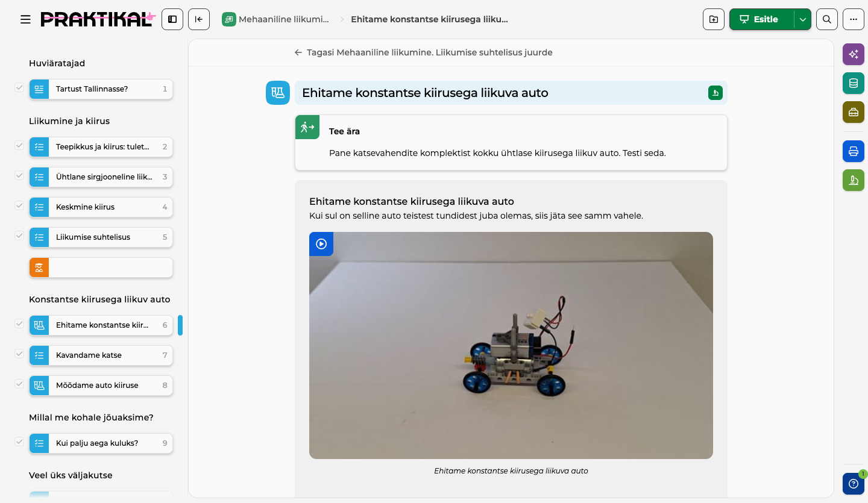Collapse the left navigation with the arrow-to-bar icon
The width and height of the screenshot is (868, 503).
point(199,19)
